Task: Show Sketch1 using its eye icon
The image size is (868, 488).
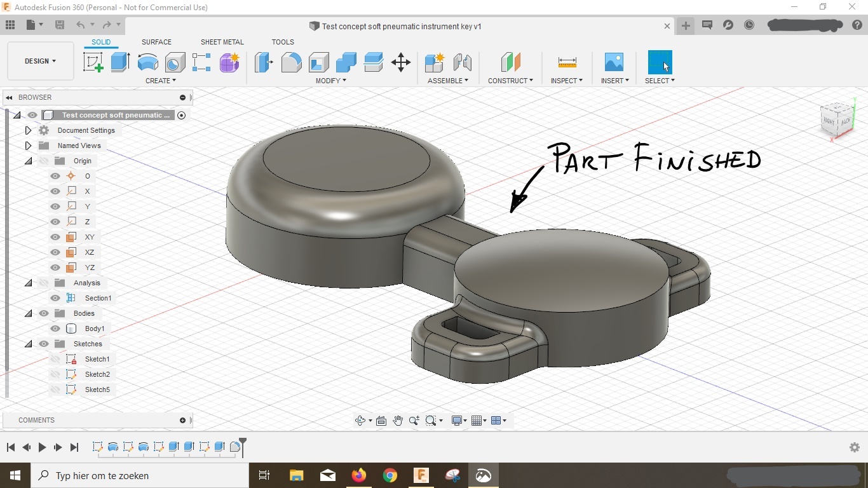Action: pos(55,359)
